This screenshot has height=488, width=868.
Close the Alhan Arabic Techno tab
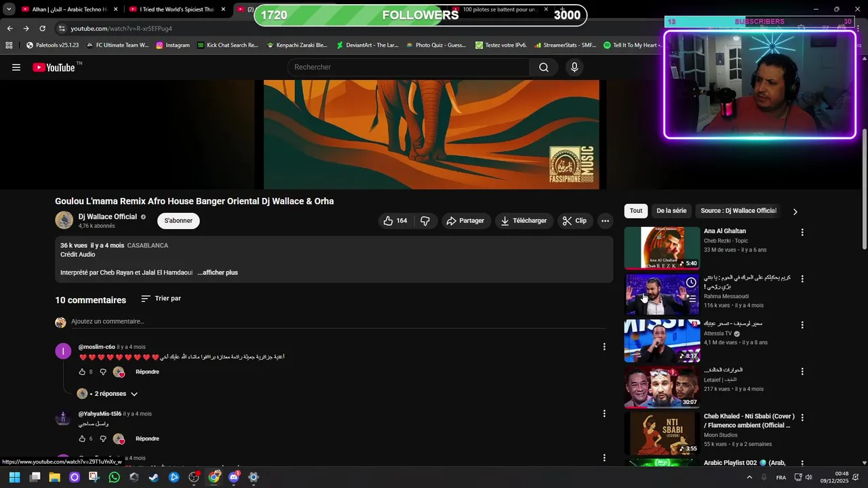[115, 9]
